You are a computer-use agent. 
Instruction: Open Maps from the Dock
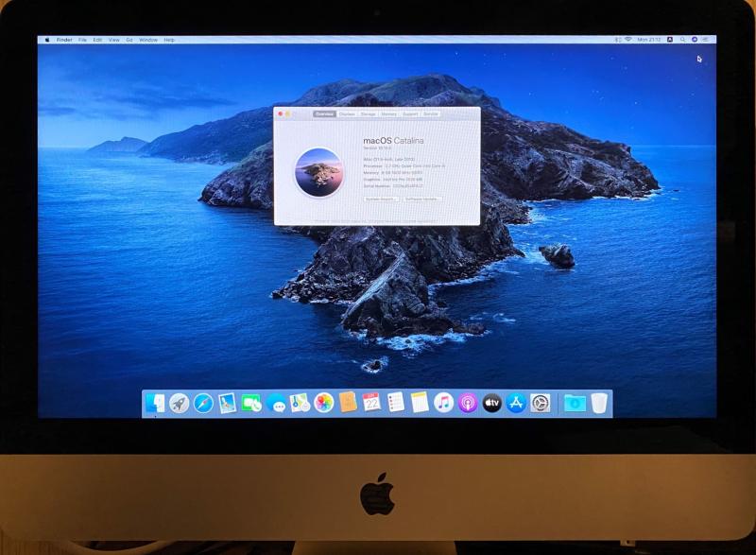(300, 403)
